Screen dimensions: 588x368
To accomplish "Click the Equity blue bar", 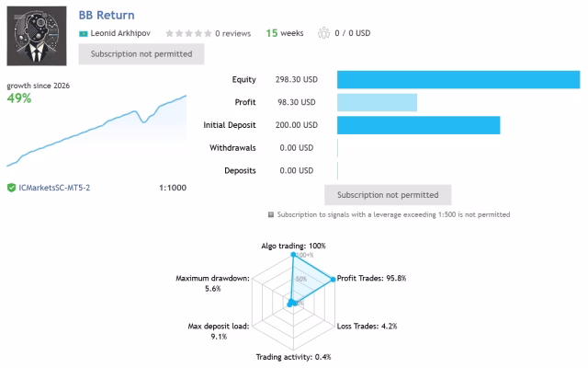I will [x=458, y=80].
